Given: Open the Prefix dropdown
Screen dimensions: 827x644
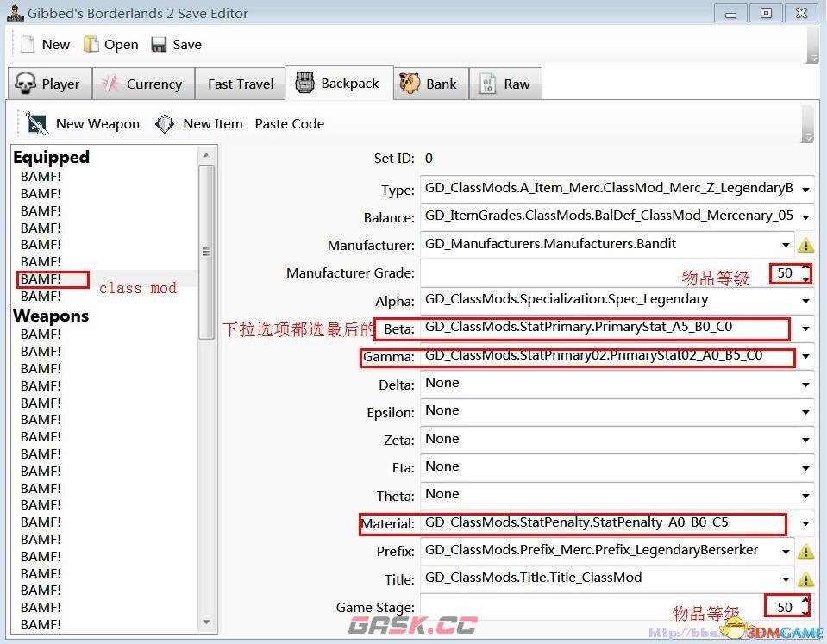Looking at the screenshot, I should coord(786,551).
